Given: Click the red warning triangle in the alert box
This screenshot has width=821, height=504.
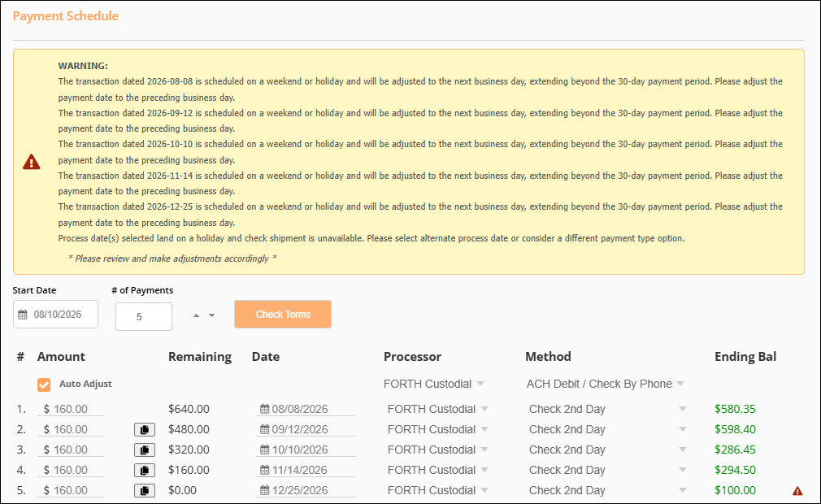Looking at the screenshot, I should (32, 162).
